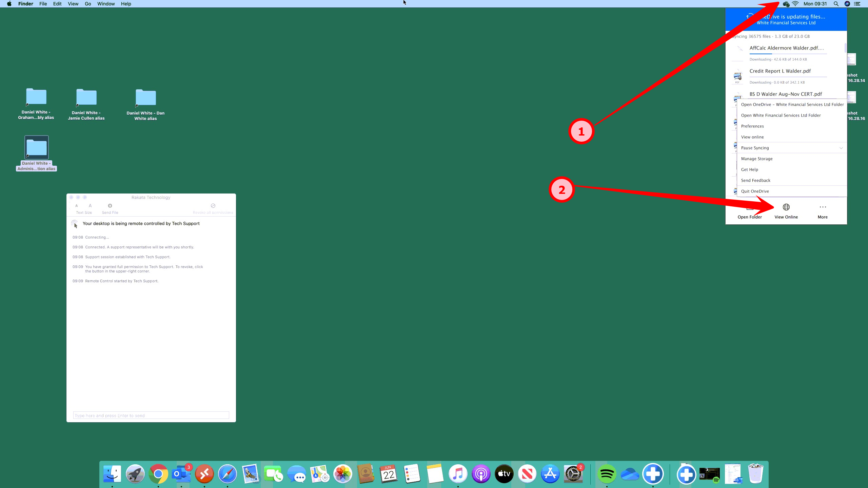Screen dimensions: 868x488
Task: Open the Finder Go menu
Action: (x=88, y=4)
